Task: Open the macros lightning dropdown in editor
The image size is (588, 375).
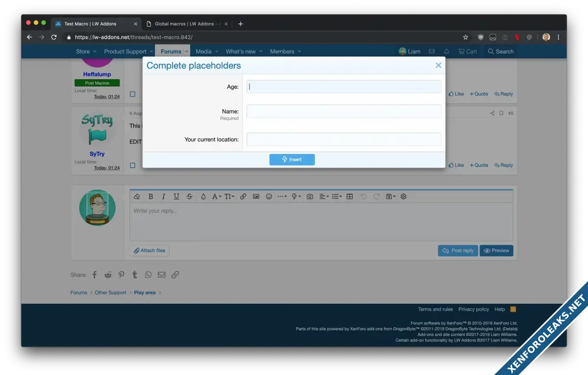Action: click(x=296, y=197)
